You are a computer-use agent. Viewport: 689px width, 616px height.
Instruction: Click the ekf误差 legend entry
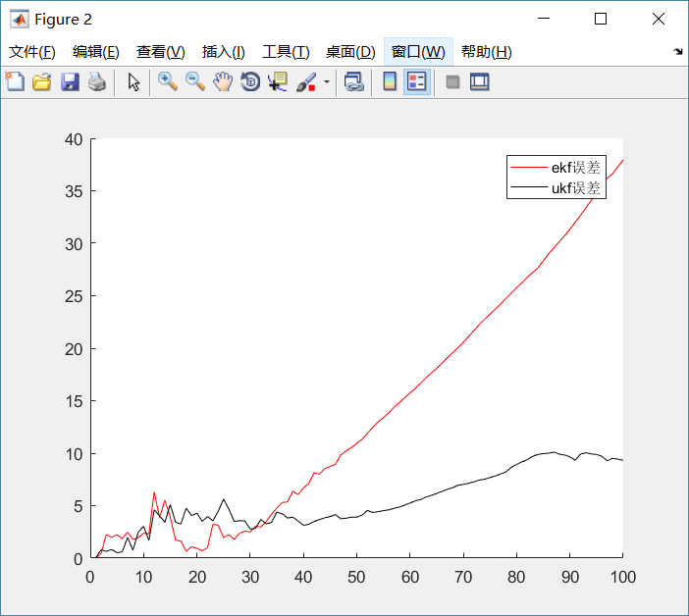pos(556,168)
